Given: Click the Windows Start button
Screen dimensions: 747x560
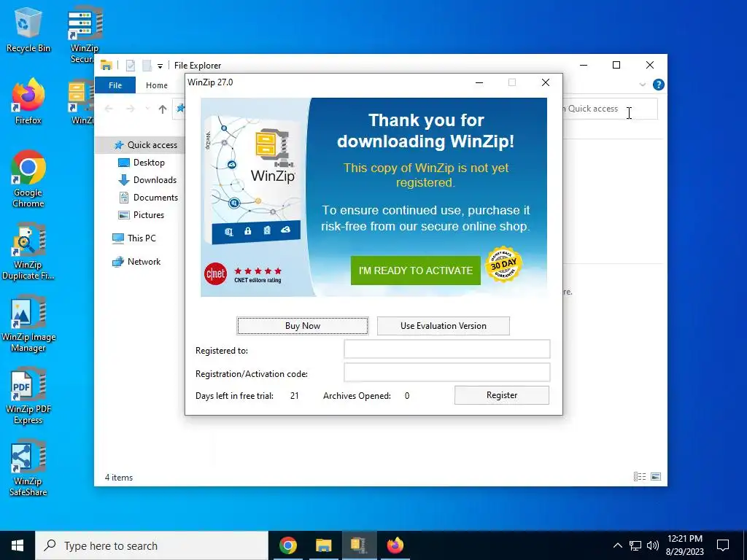Looking at the screenshot, I should pyautogui.click(x=18, y=545).
